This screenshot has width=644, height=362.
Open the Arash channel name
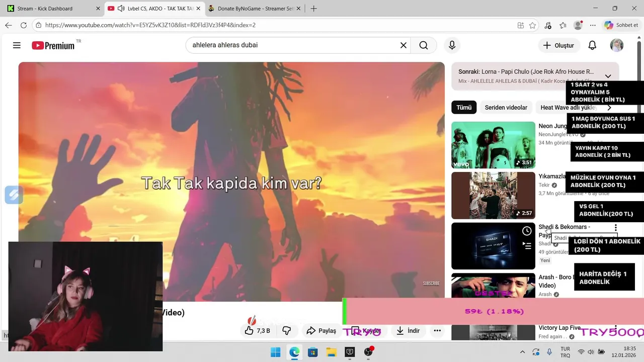tap(545, 294)
